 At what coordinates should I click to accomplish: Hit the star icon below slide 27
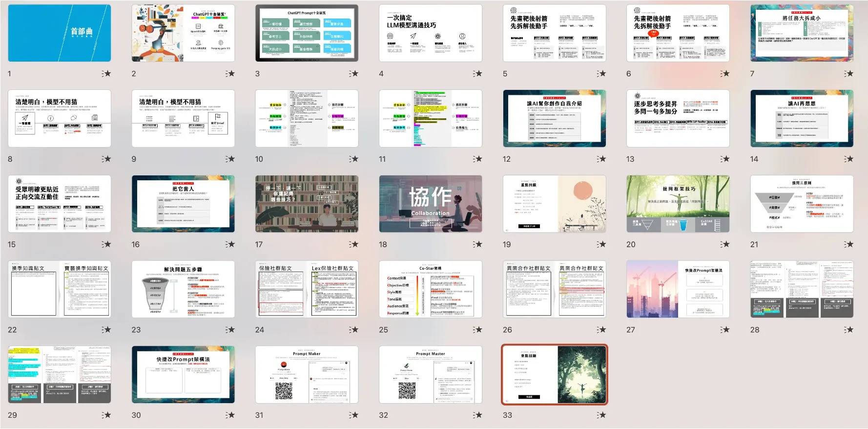(x=725, y=330)
